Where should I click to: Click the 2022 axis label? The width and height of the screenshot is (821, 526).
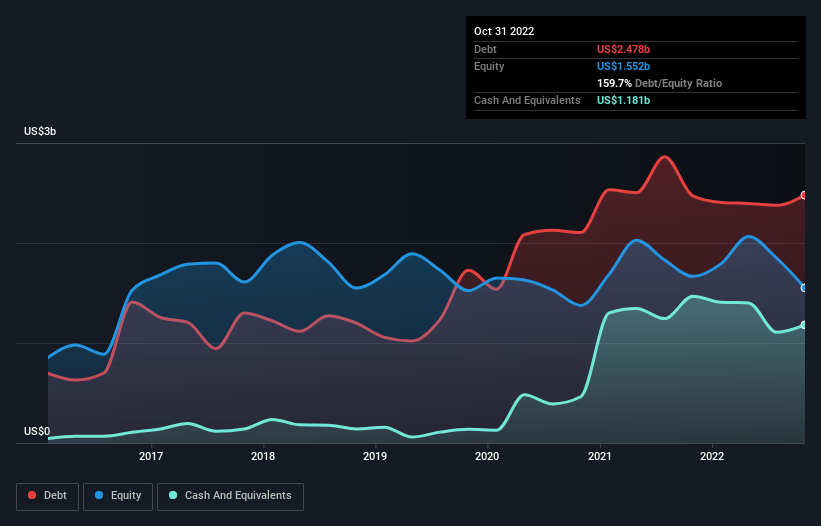[x=712, y=456]
